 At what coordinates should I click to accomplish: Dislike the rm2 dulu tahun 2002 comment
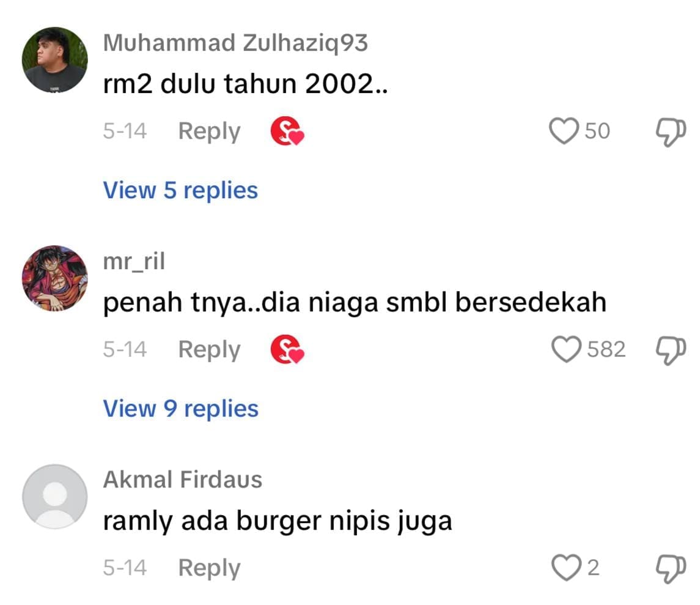pyautogui.click(x=671, y=132)
